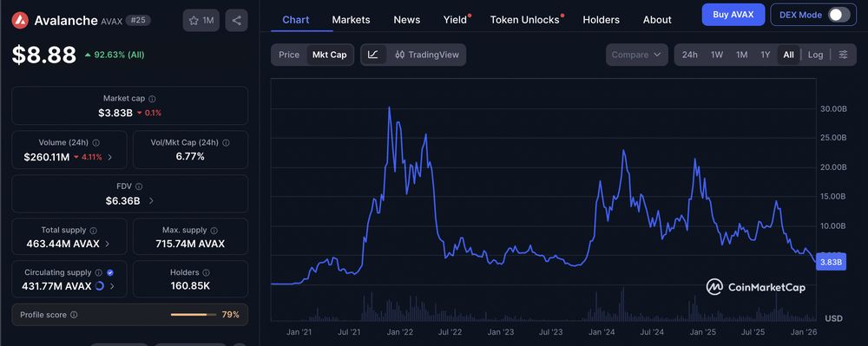Click the Jul '24 axis label
This screenshot has height=346, width=868.
[x=652, y=332]
